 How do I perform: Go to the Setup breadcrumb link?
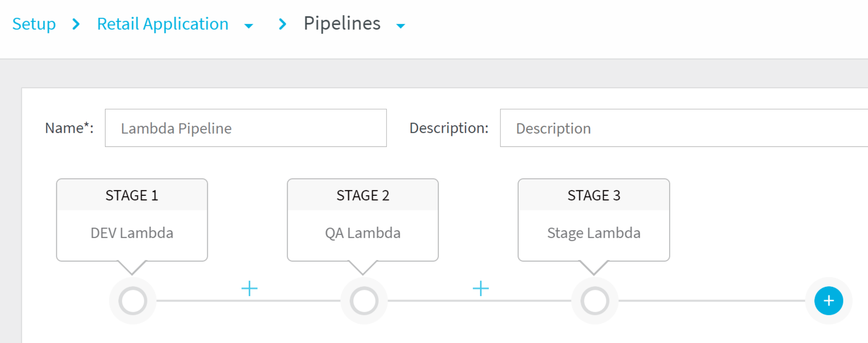34,24
